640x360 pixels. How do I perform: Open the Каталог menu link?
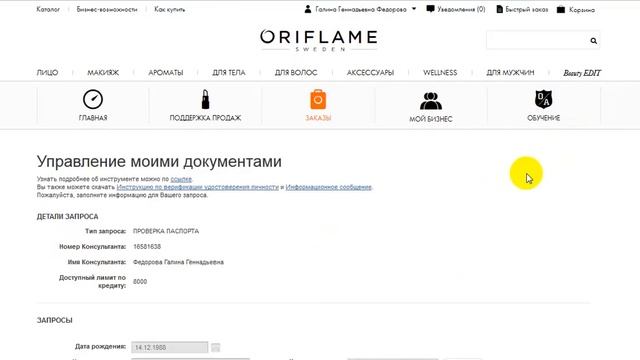(48, 9)
